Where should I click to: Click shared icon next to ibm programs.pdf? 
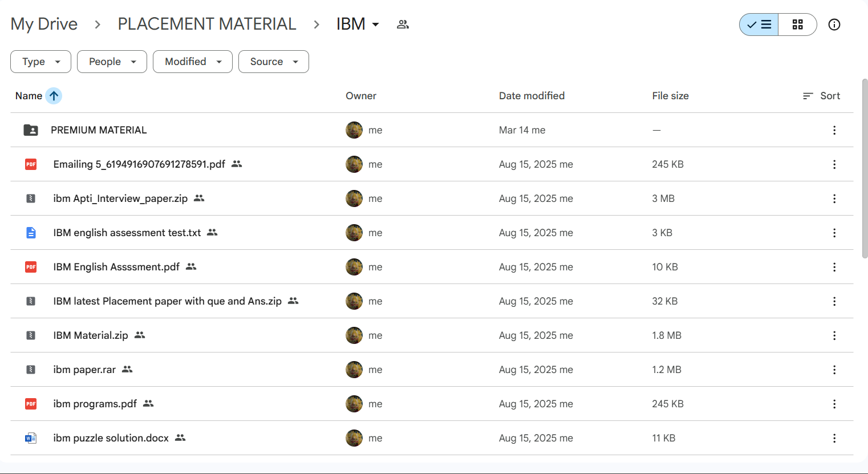coord(148,403)
